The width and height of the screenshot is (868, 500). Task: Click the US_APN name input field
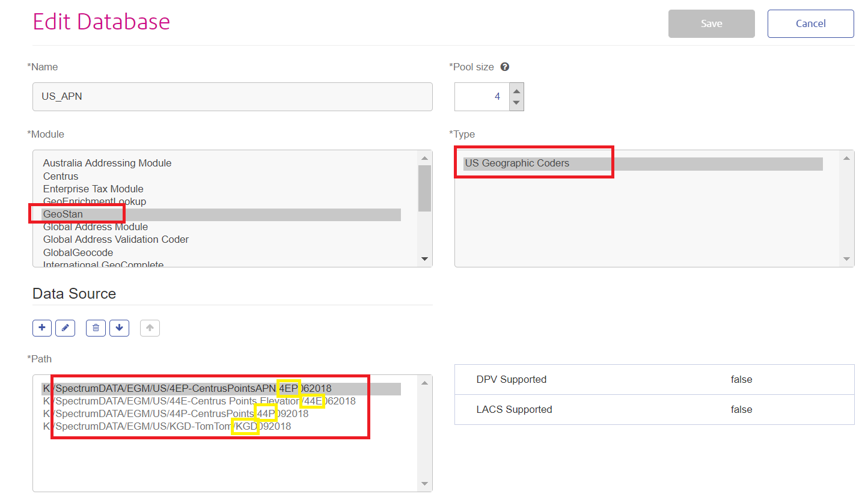pos(232,97)
